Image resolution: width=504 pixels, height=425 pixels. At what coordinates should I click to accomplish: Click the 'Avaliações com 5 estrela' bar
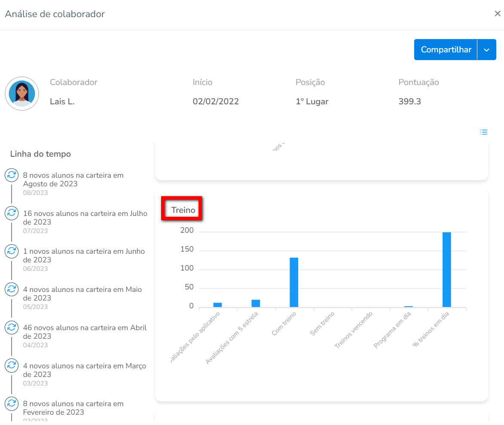tap(256, 303)
